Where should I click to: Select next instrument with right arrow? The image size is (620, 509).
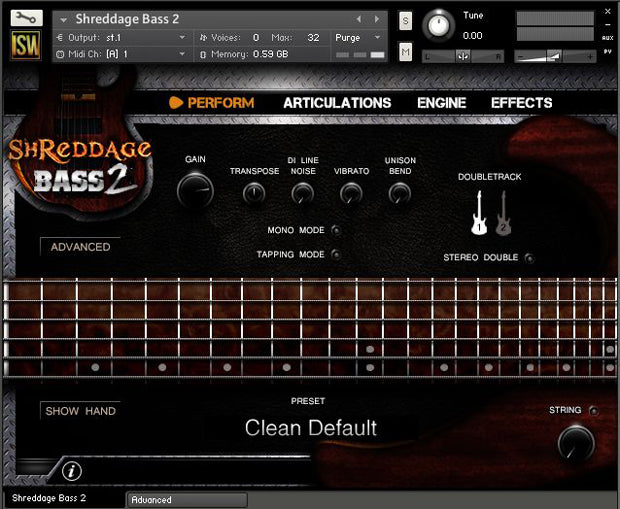[x=377, y=19]
